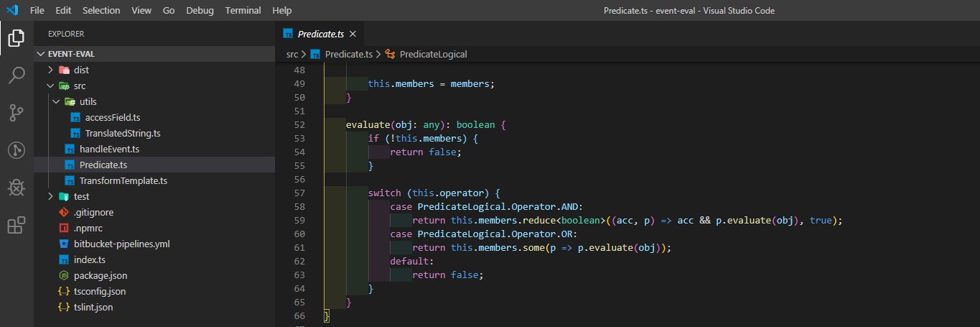This screenshot has width=980, height=327.
Task: Click the PredicateLogical class symbol icon in breadcrumb
Action: [391, 54]
